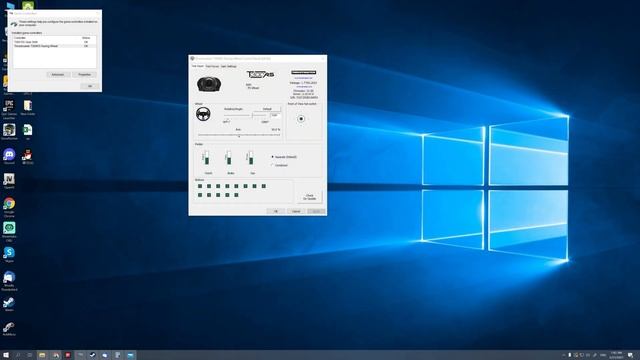Screen dimensions: 640x360
Task: Open the folder icon beside Epic Games Launcher
Action: (27, 107)
